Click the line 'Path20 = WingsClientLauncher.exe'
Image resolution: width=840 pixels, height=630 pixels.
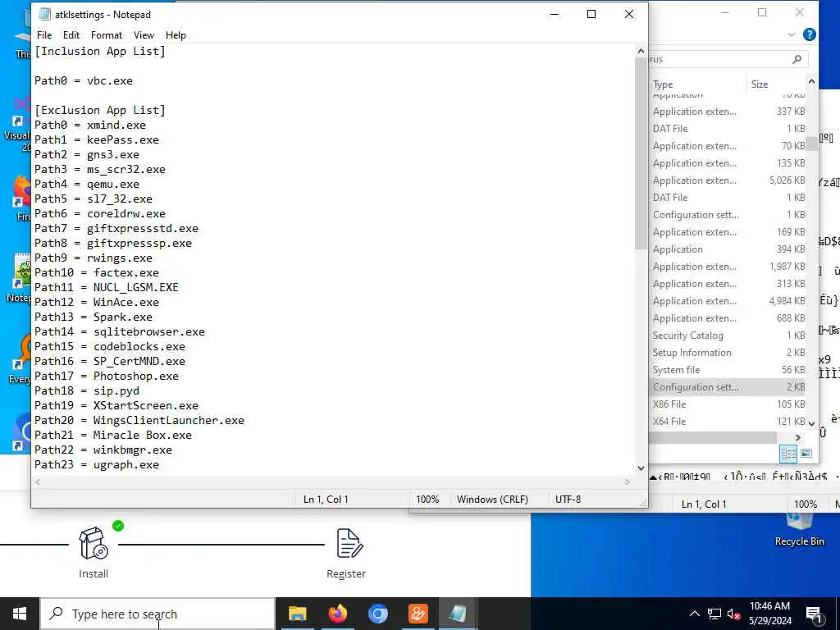139,421
